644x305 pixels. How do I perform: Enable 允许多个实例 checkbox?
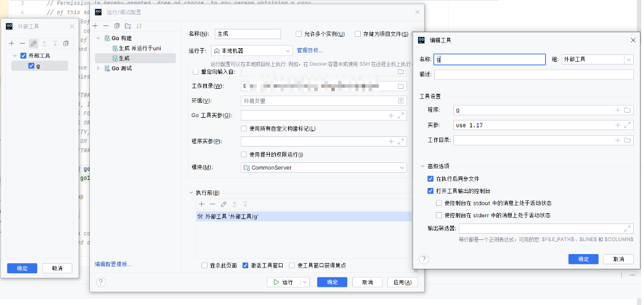coord(299,34)
